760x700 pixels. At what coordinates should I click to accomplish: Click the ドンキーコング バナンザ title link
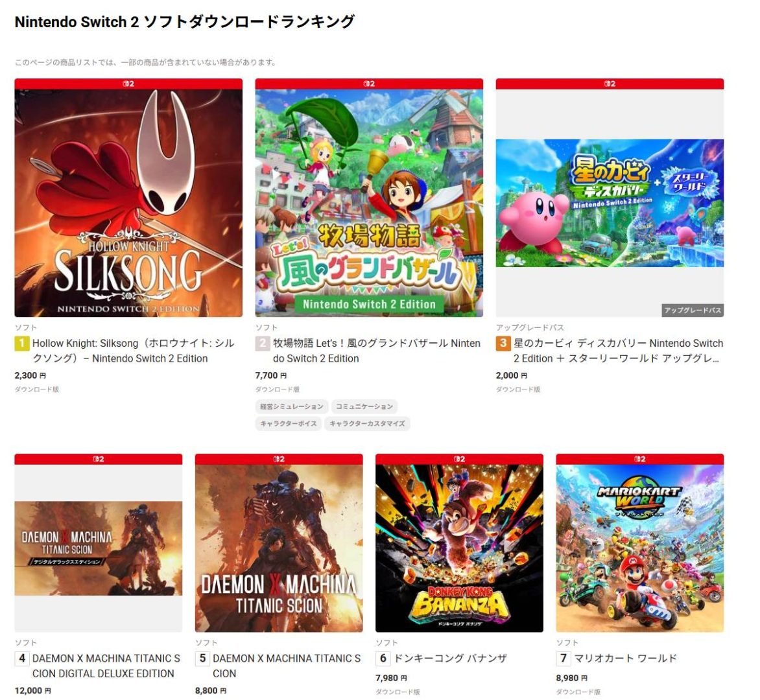450,659
